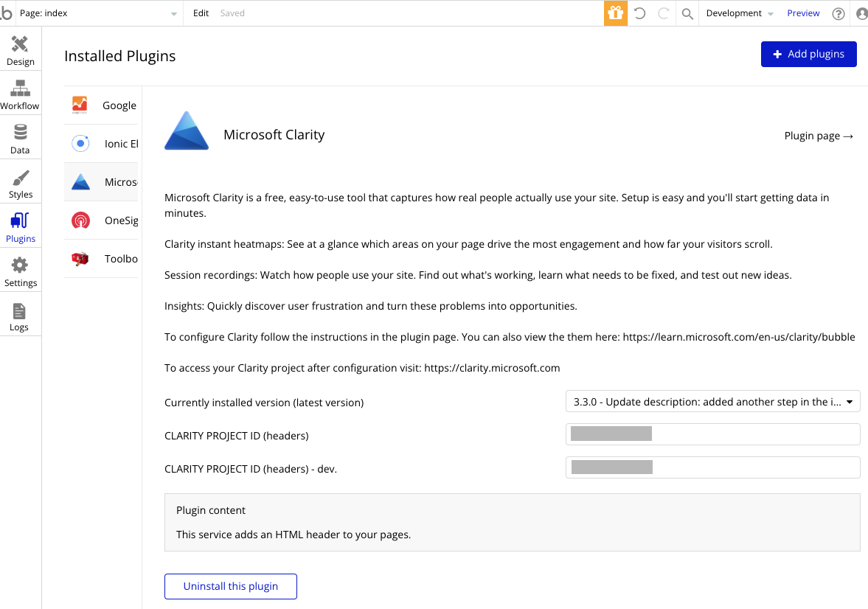Viewport: 868px width, 609px height.
Task: Expand the Page: index dropdown
Action: tap(99, 13)
